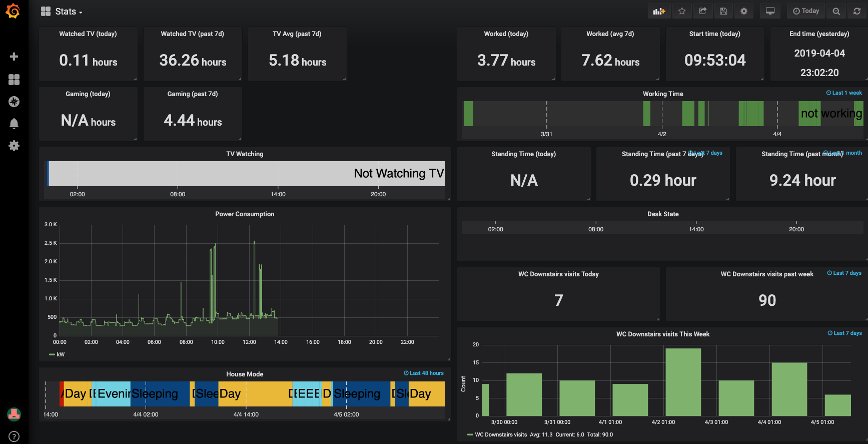Open the WC Downstairs visits This Week title menu
The height and width of the screenshot is (444, 868).
click(x=663, y=334)
